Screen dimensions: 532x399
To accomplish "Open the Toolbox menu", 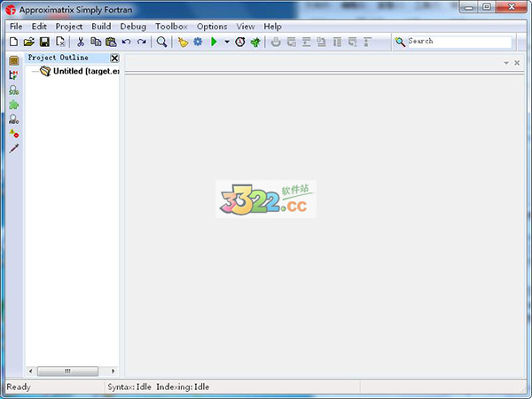I will [171, 27].
